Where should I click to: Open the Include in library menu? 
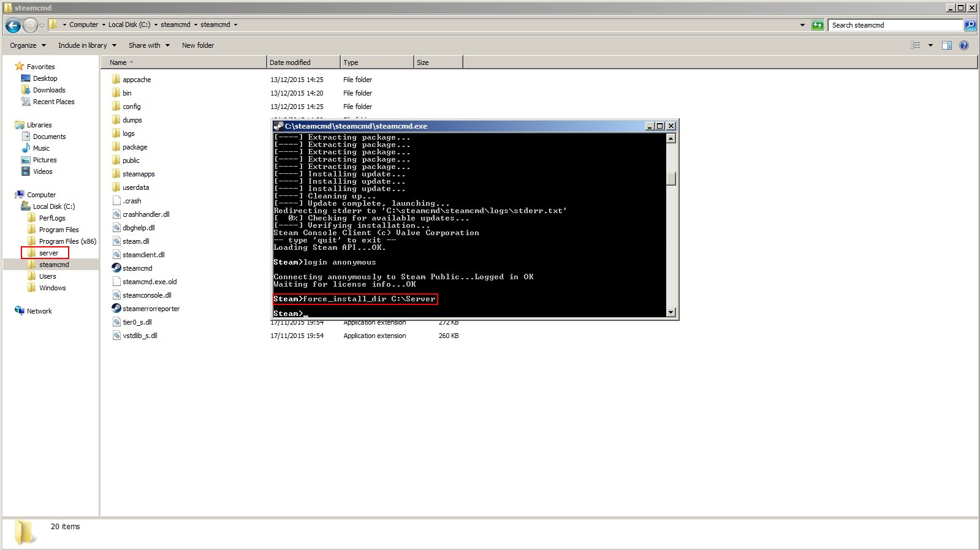pyautogui.click(x=86, y=45)
